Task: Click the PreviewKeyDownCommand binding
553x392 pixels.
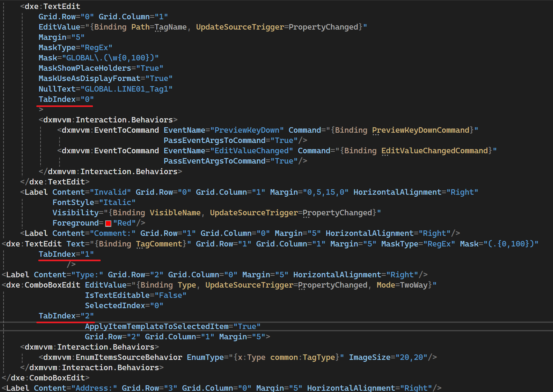Action: pos(421,130)
